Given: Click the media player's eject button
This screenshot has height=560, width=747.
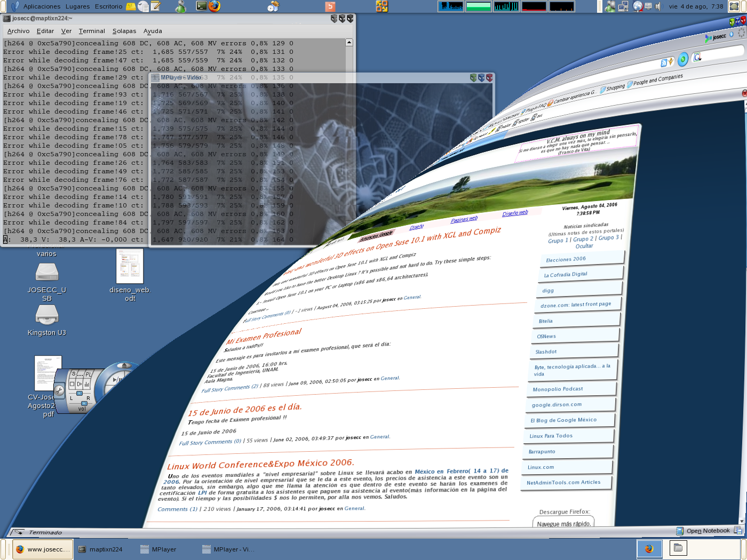Looking at the screenshot, I should (124, 366).
